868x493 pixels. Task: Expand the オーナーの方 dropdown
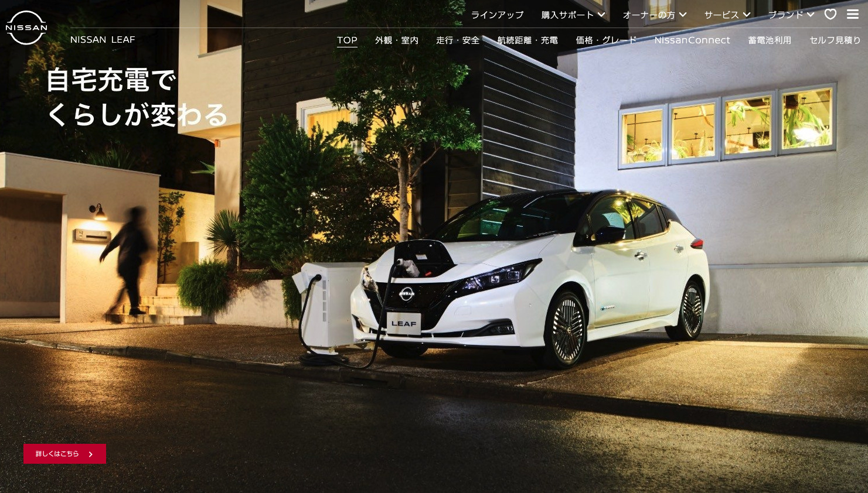tap(655, 15)
